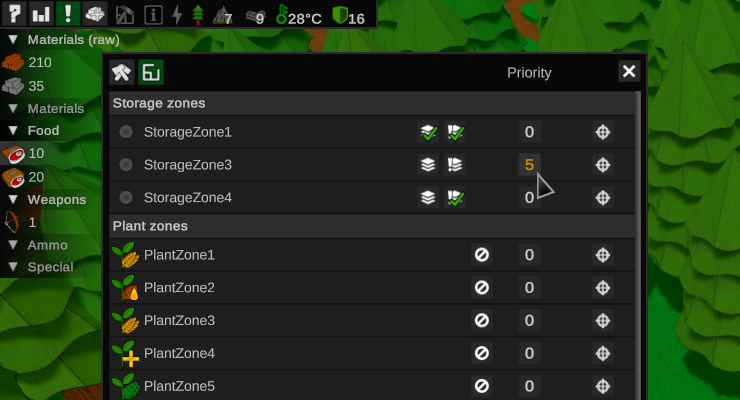The width and height of the screenshot is (740, 400).
Task: Toggle flag checkmark icon for StorageZone4
Action: point(456,198)
